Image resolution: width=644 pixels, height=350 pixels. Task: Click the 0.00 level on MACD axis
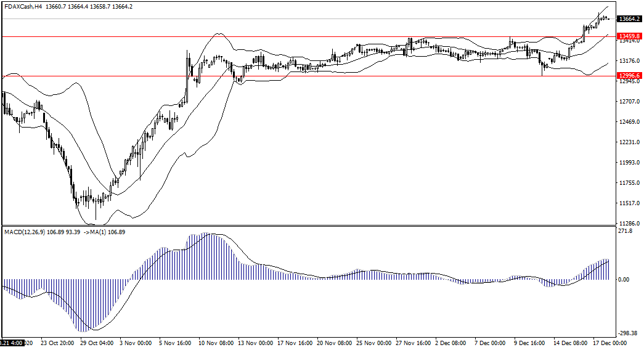(624, 280)
